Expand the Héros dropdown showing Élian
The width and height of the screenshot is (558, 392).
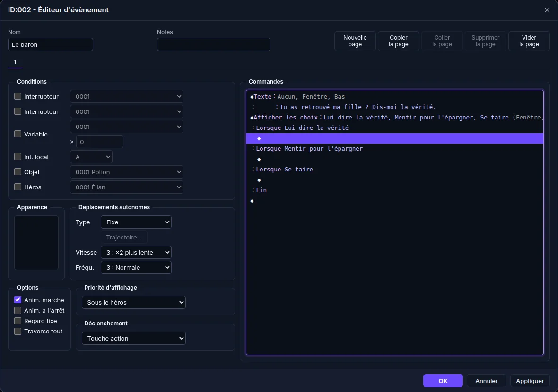point(127,187)
